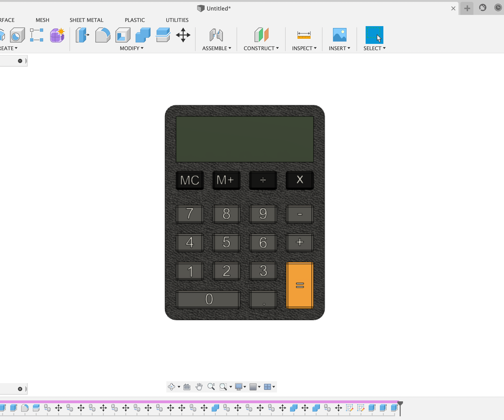Viewport: 504px width, 420px height.
Task: Open the Construct panel menu
Action: (261, 48)
